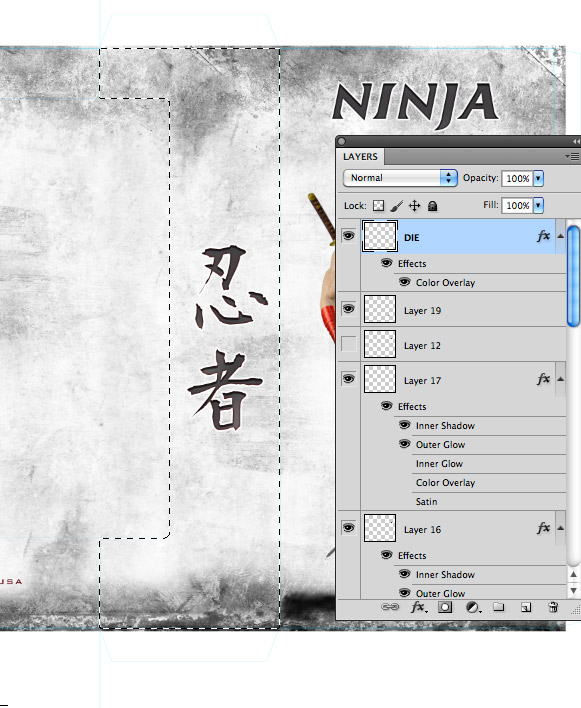This screenshot has width=581, height=708.
Task: Show Layer 12 visibility
Action: click(x=349, y=344)
